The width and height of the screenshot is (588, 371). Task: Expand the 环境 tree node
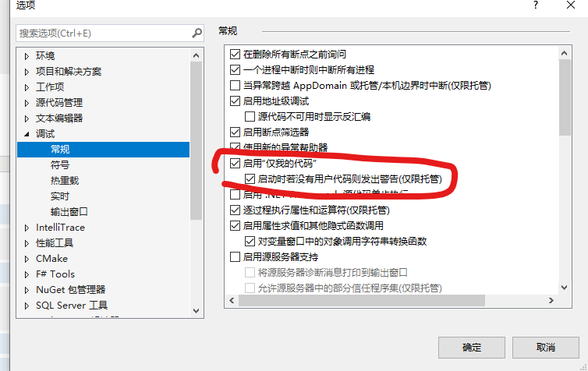coord(27,56)
